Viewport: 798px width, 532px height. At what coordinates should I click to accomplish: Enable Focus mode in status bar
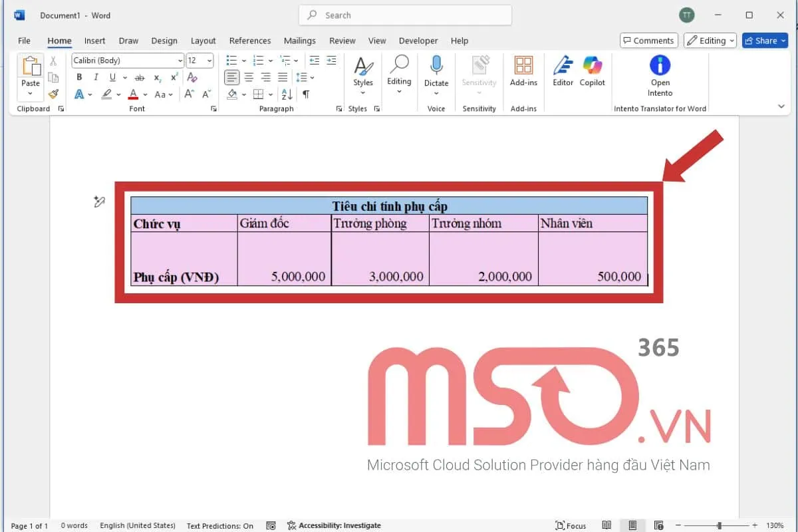571,525
